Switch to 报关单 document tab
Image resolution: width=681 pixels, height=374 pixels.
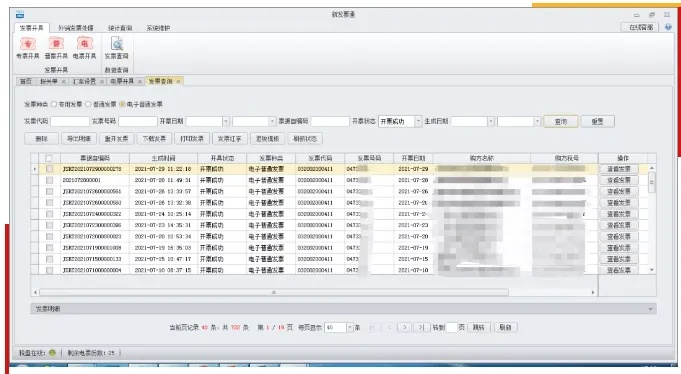tap(49, 82)
